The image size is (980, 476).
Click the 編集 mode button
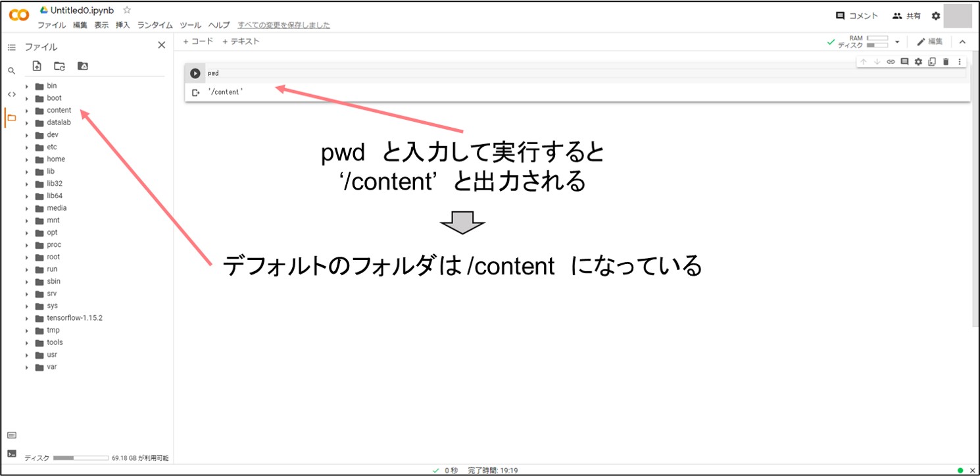tap(930, 41)
